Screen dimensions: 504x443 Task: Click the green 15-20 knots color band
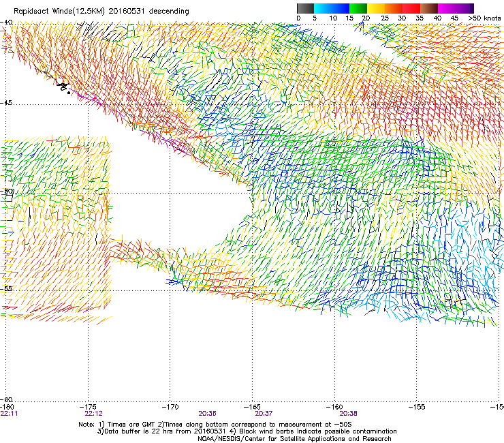click(x=358, y=8)
